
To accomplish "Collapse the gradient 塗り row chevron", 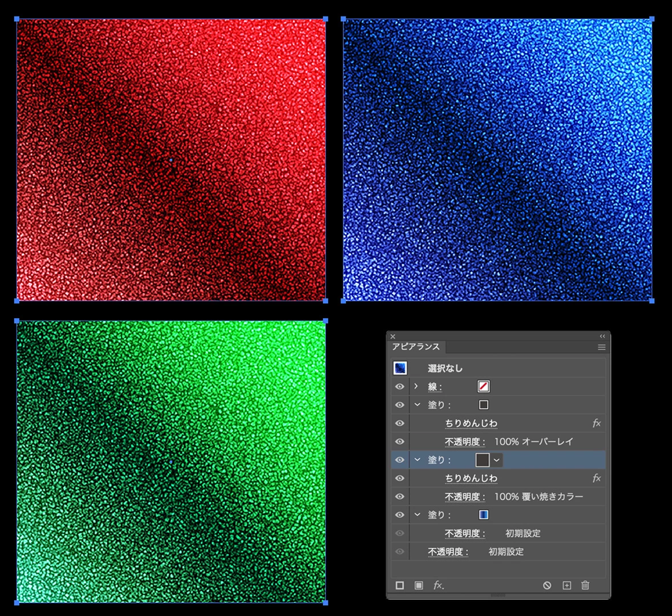I will [418, 515].
